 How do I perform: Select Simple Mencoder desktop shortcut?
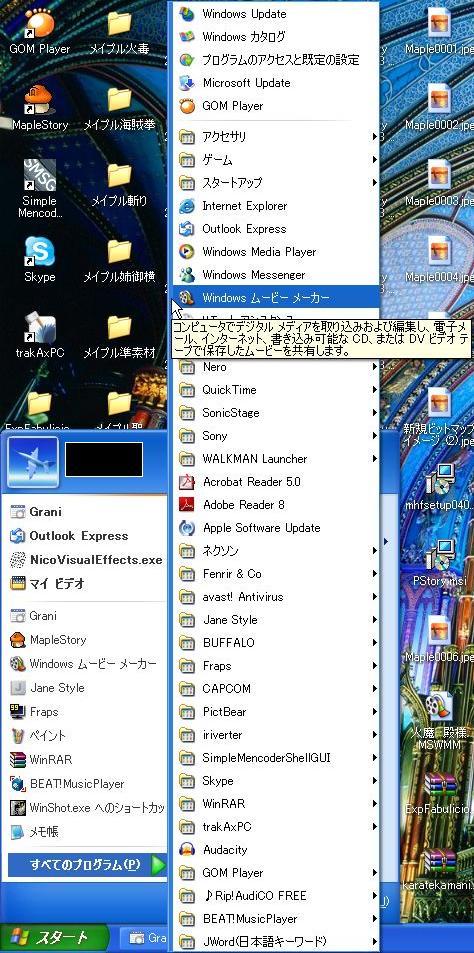(40, 189)
